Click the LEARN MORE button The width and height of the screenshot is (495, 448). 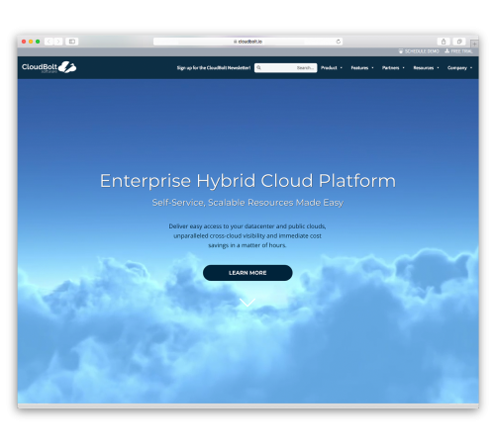pos(247,273)
